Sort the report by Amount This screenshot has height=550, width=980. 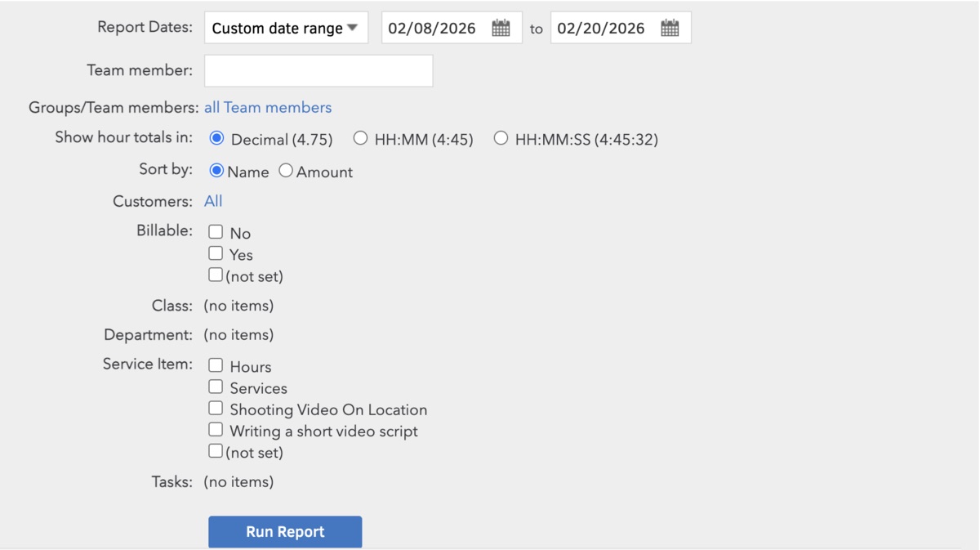(x=285, y=171)
